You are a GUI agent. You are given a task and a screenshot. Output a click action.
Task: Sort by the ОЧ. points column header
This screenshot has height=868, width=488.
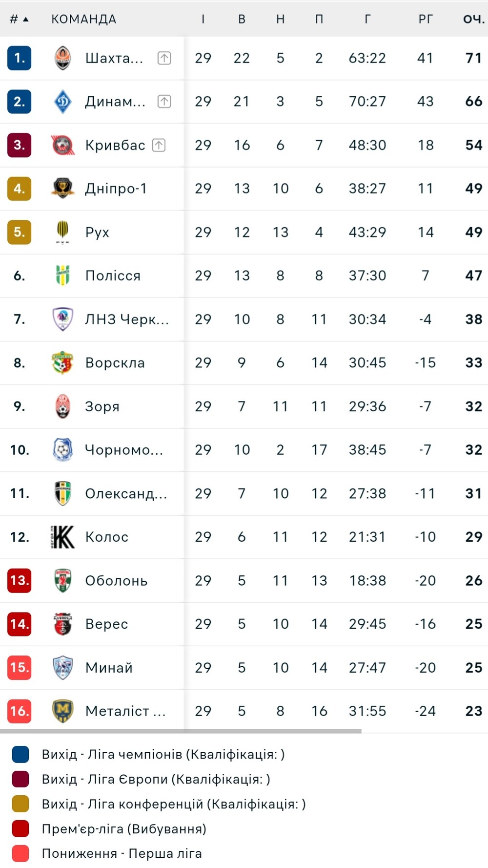click(473, 19)
